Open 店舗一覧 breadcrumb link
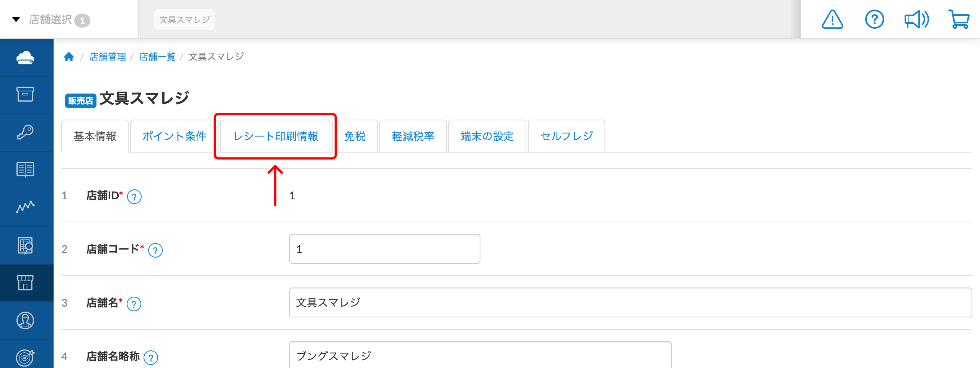 [157, 57]
